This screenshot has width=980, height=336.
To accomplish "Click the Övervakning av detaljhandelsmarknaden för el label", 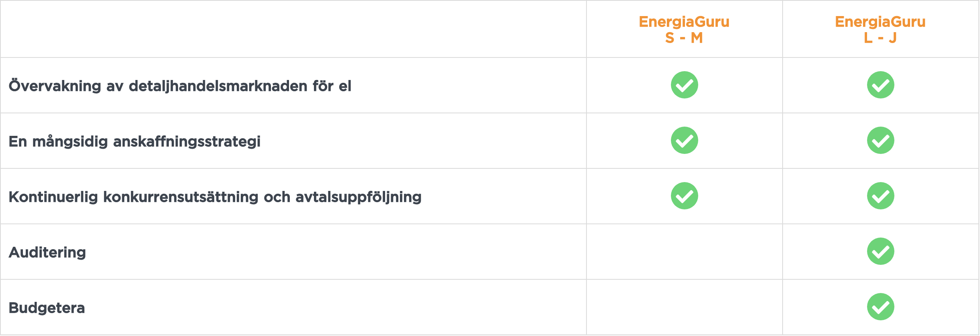I will (180, 86).
